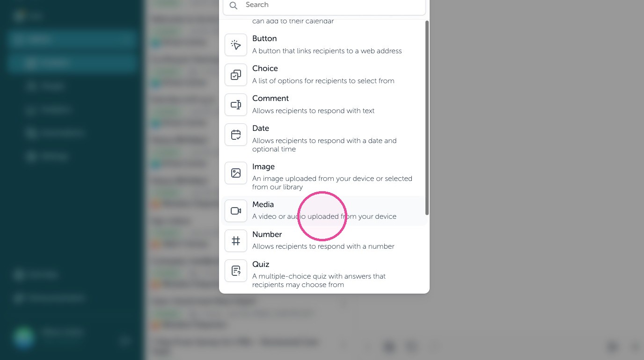Click the block list scrollbar thumb
The width and height of the screenshot is (644, 360).
(x=427, y=118)
